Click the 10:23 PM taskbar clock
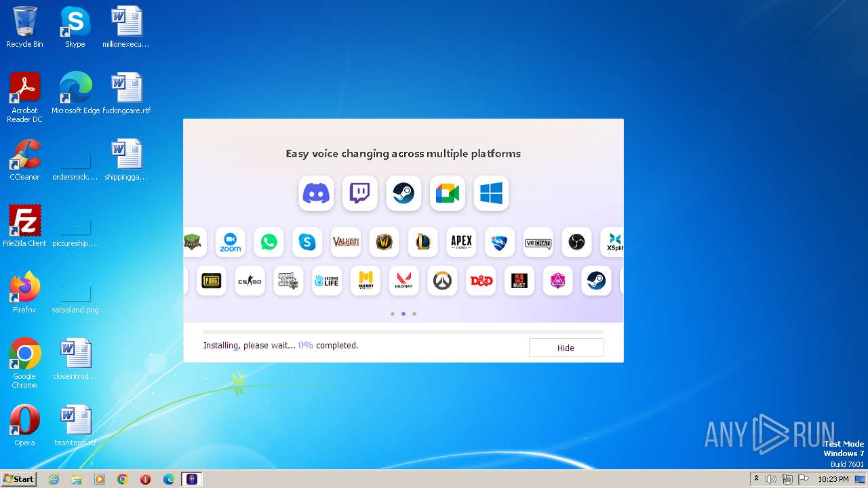 833,479
